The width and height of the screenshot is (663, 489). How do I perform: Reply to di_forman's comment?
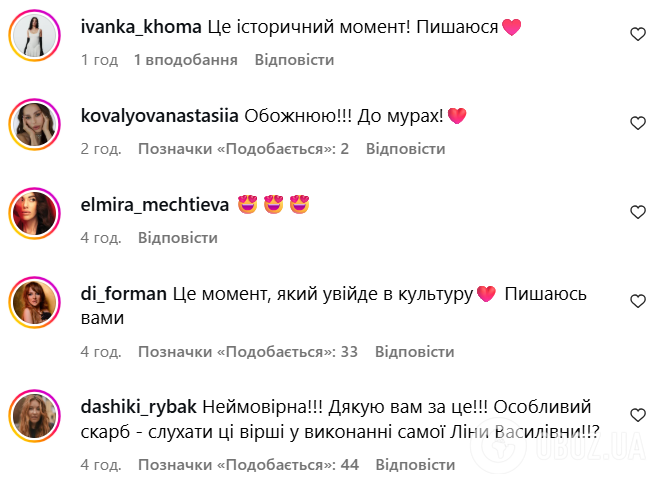[x=414, y=352]
